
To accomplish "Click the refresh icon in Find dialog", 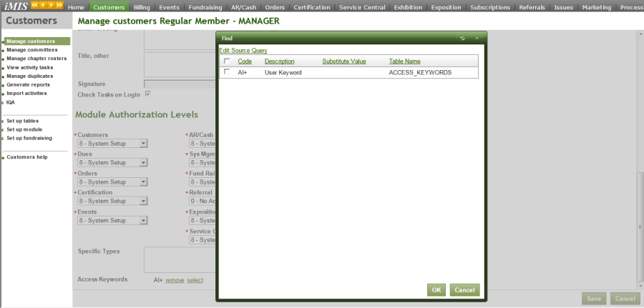I will 463,37.
